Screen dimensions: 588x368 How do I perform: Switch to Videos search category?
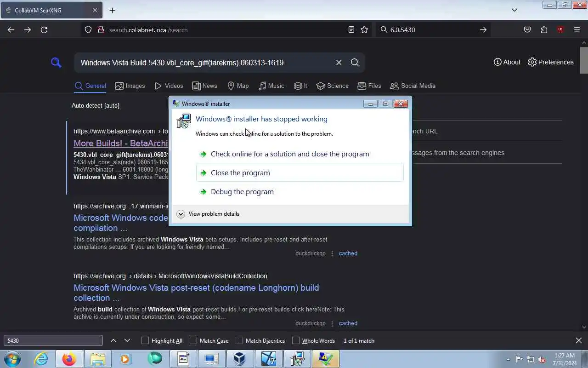tap(169, 86)
